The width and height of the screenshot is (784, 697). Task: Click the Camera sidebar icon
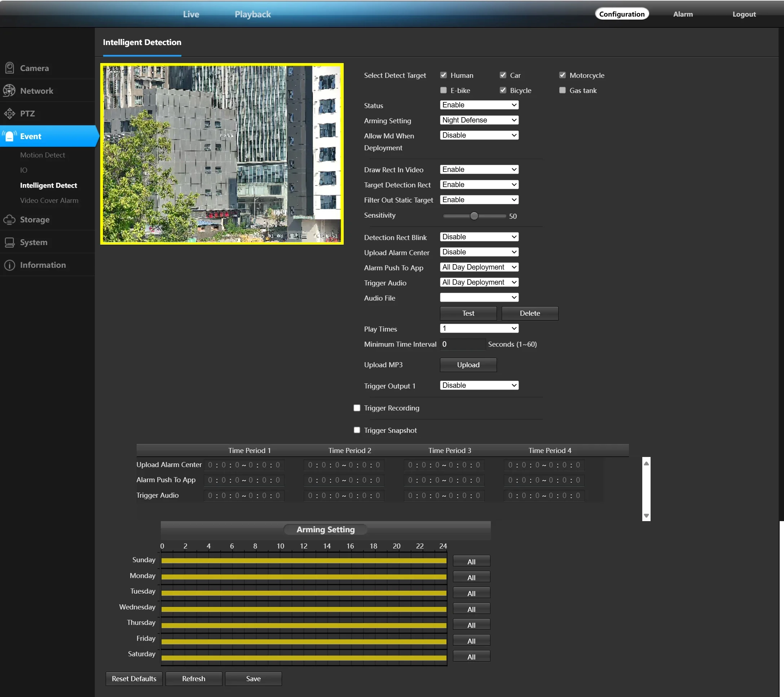tap(10, 68)
